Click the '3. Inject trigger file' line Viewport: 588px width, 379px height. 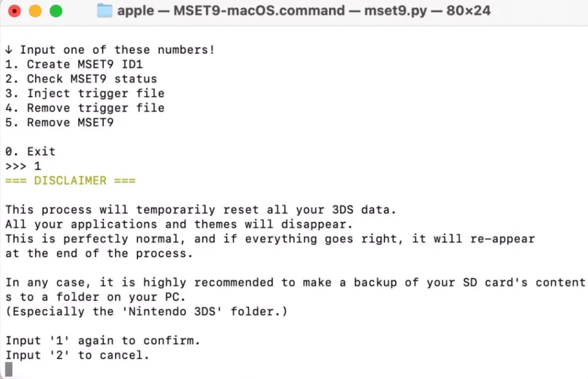click(84, 93)
